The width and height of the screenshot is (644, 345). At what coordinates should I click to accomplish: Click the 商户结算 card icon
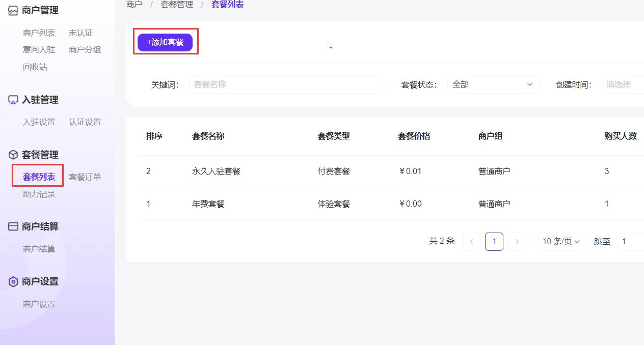[13, 226]
